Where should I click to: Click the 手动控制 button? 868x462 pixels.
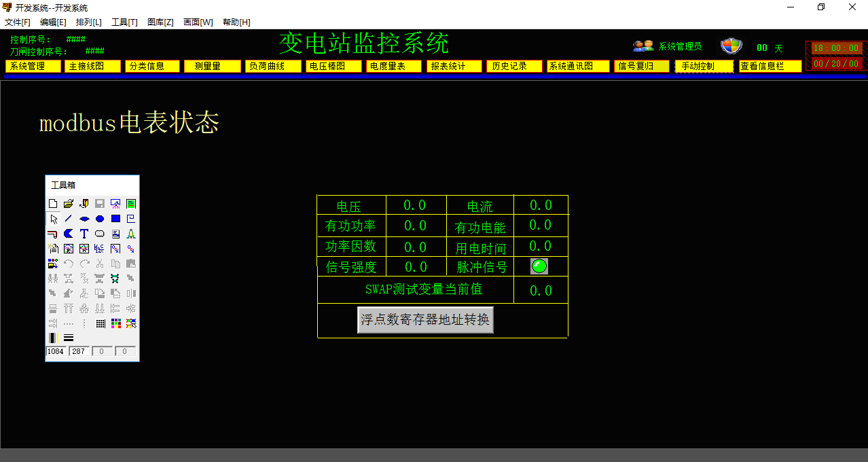click(x=704, y=66)
